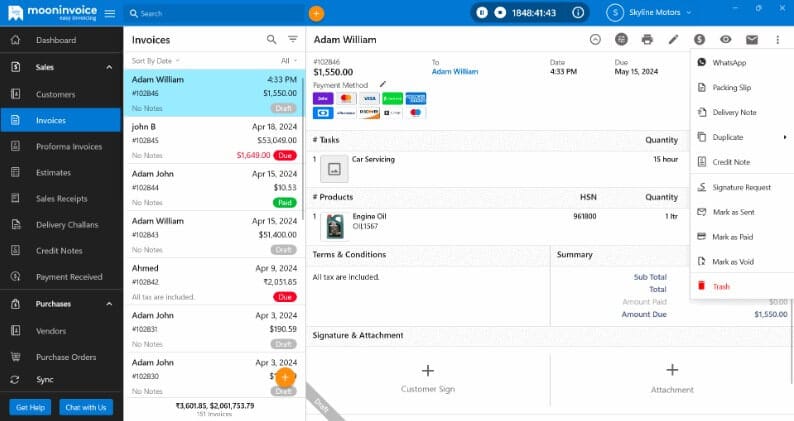794x421 pixels.
Task: Open Sort By Date dropdown
Action: [x=155, y=61]
